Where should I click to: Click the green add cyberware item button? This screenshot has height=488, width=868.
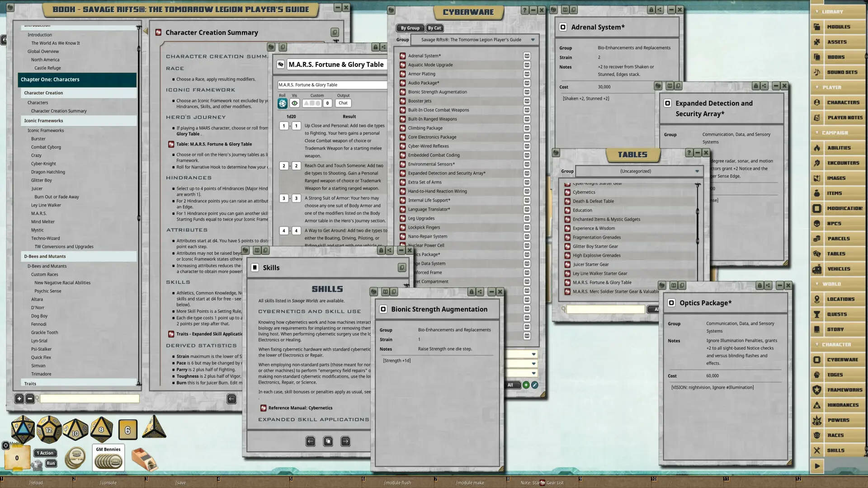point(526,385)
